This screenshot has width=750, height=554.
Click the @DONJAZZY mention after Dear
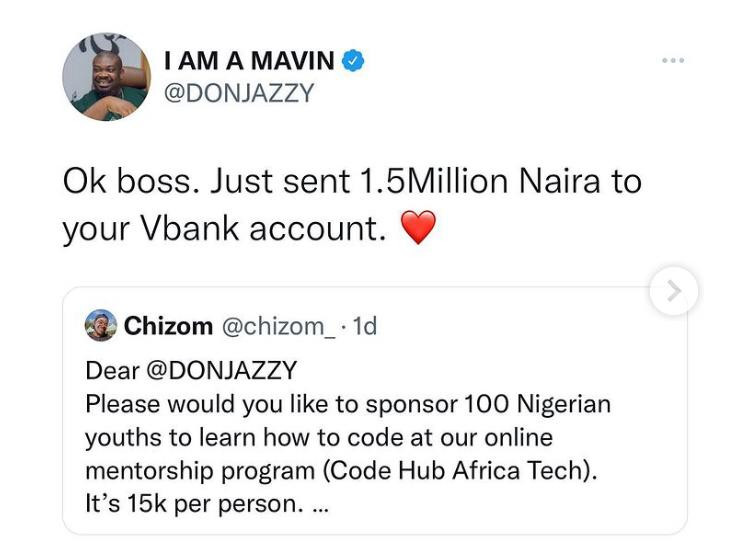(221, 371)
